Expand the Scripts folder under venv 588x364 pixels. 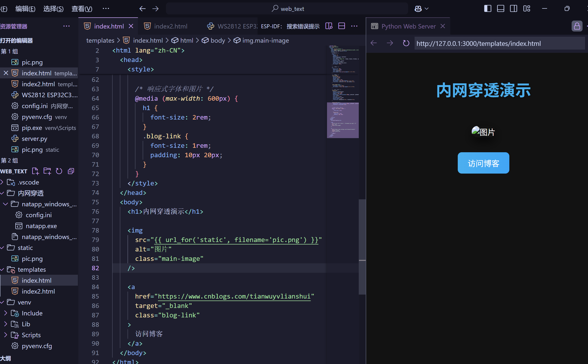[31, 335]
